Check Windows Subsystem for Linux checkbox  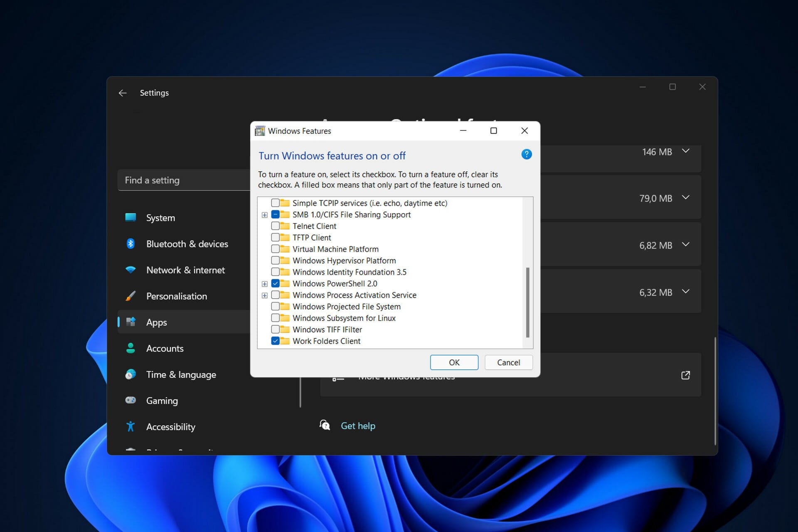pyautogui.click(x=275, y=318)
